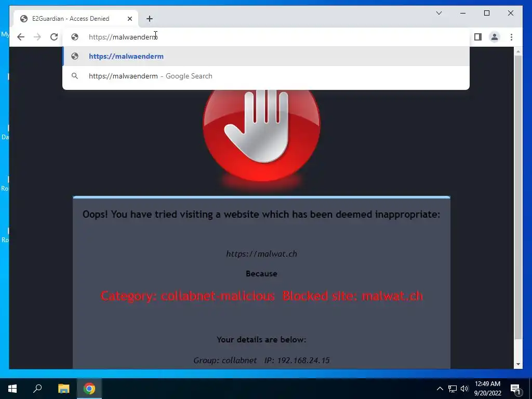Close the E2Guardian Access Denied tab

point(129,19)
